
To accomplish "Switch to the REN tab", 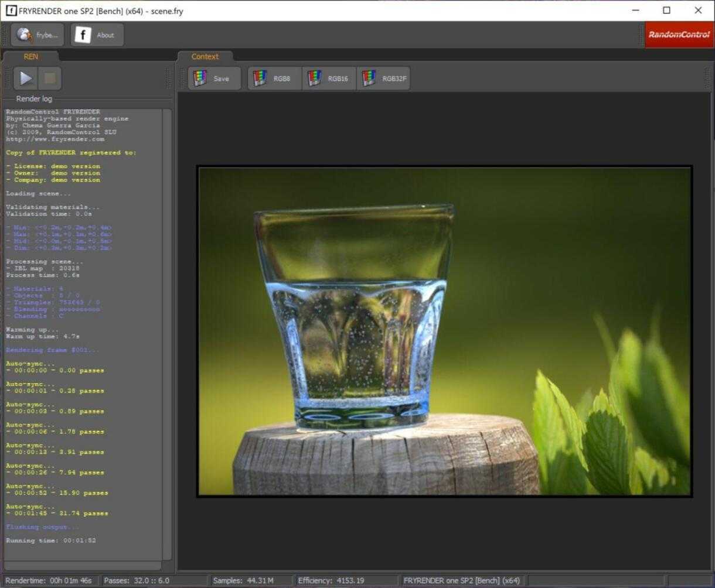I will [30, 57].
